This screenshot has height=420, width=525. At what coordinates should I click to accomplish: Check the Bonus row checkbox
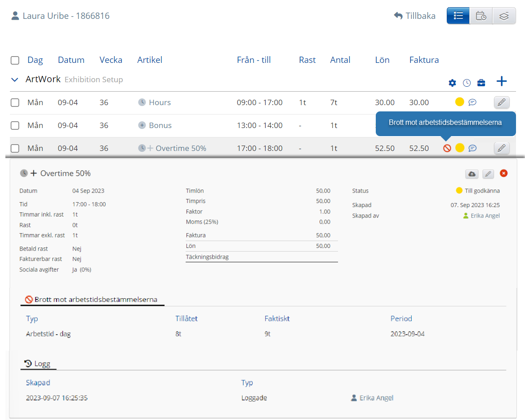point(15,125)
